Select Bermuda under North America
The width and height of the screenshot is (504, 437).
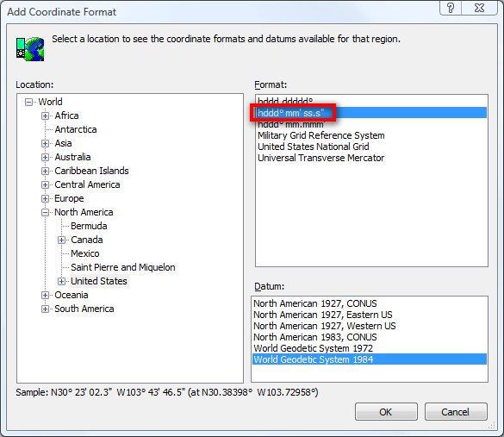(89, 226)
